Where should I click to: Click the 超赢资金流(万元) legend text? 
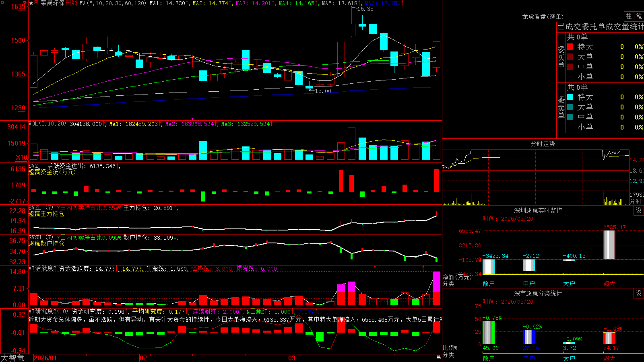coord(52,172)
